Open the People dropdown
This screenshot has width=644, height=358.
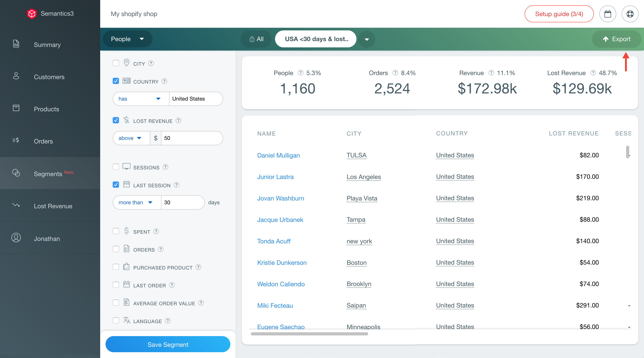coord(127,39)
